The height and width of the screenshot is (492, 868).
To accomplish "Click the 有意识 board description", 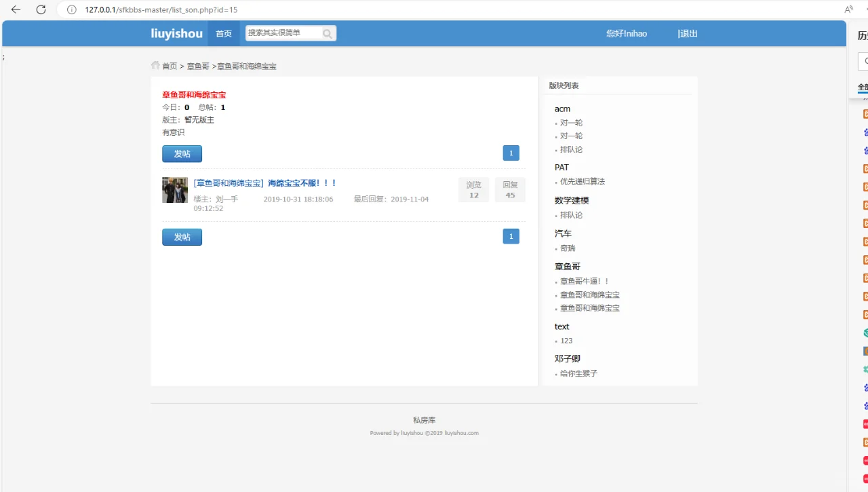I will click(x=173, y=132).
